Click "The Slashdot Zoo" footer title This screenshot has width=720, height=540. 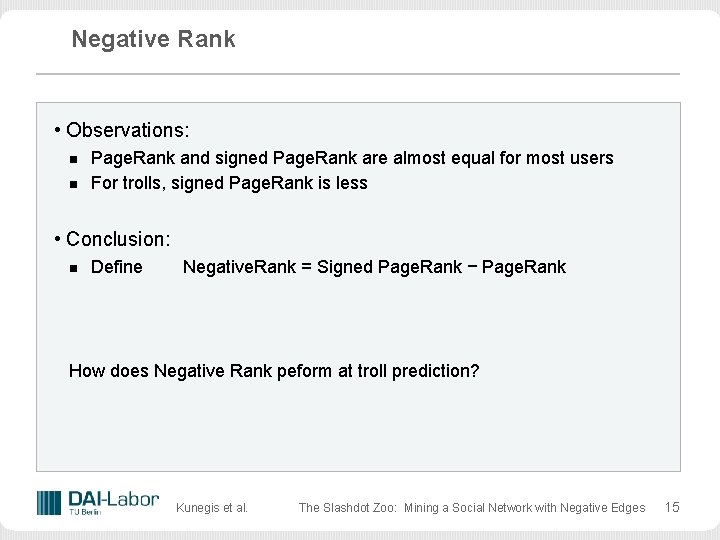pos(471,508)
